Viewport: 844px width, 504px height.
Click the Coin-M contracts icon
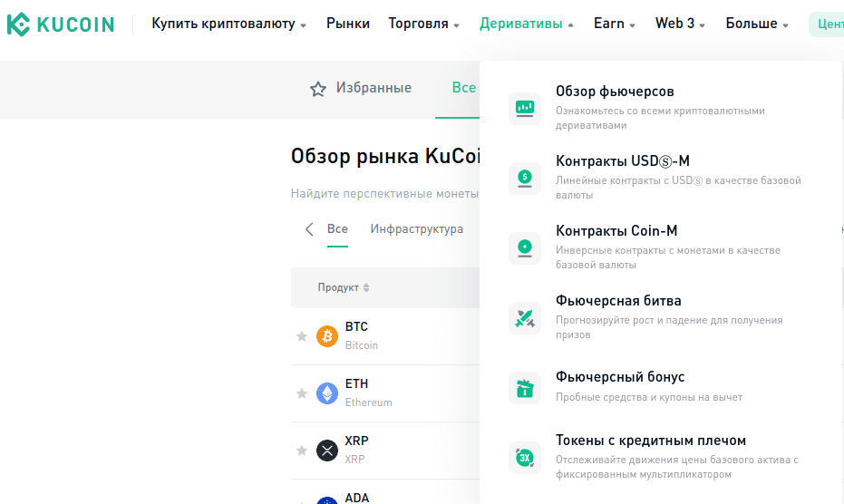pyautogui.click(x=524, y=247)
